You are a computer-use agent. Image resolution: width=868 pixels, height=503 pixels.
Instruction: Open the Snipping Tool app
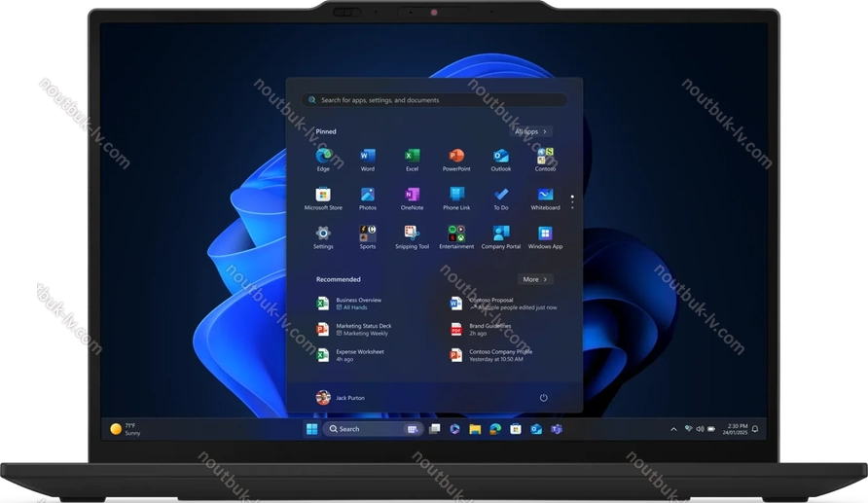point(412,234)
